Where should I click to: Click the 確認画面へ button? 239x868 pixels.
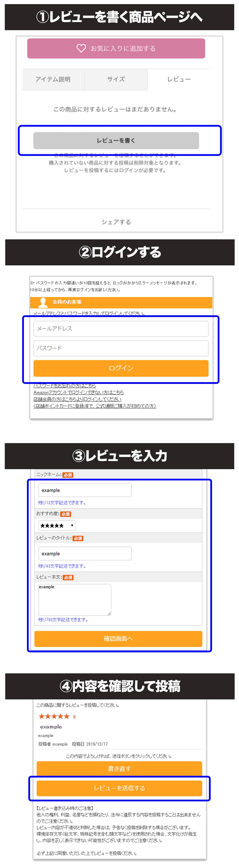point(118,639)
